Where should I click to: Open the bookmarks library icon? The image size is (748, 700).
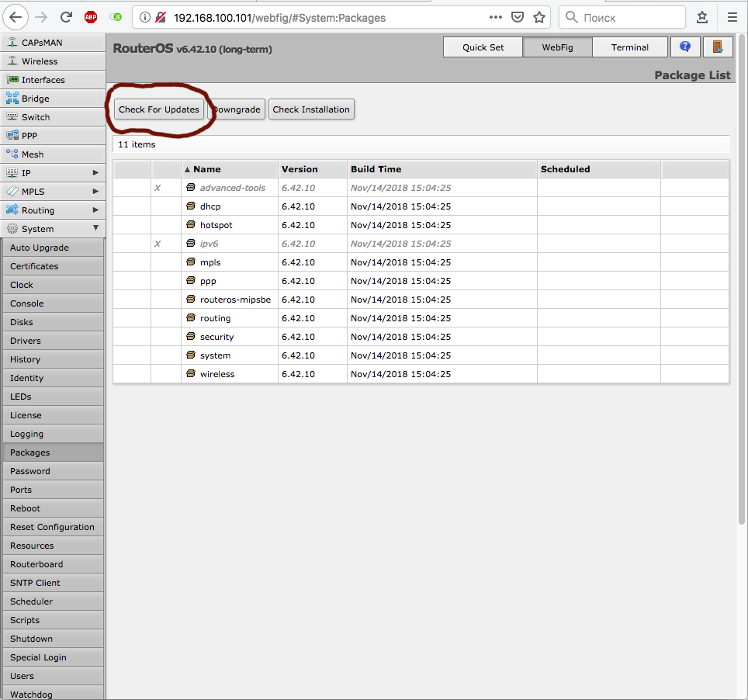pyautogui.click(x=701, y=18)
